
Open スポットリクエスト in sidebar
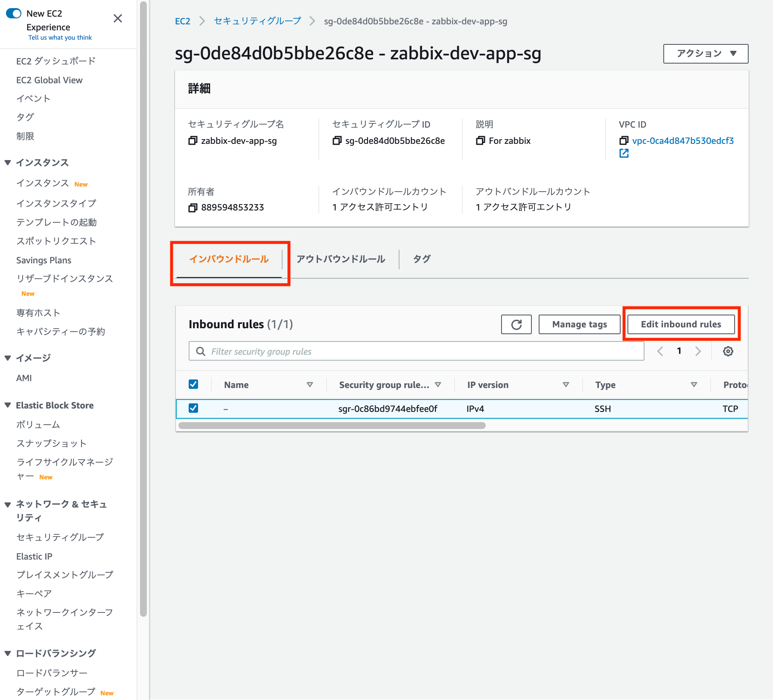coord(56,241)
